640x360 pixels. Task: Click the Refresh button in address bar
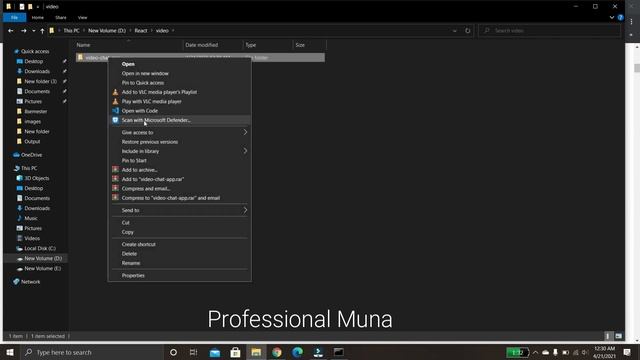[x=467, y=31]
